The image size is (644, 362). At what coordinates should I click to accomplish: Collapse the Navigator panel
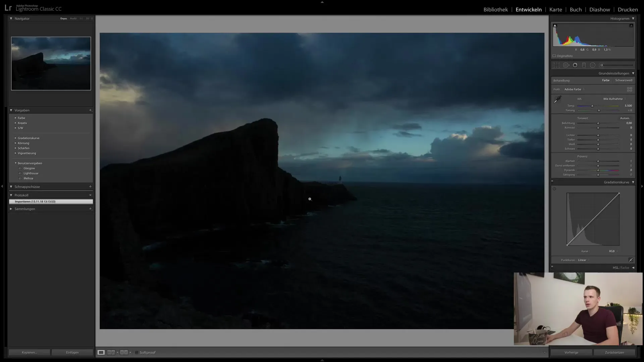11,18
